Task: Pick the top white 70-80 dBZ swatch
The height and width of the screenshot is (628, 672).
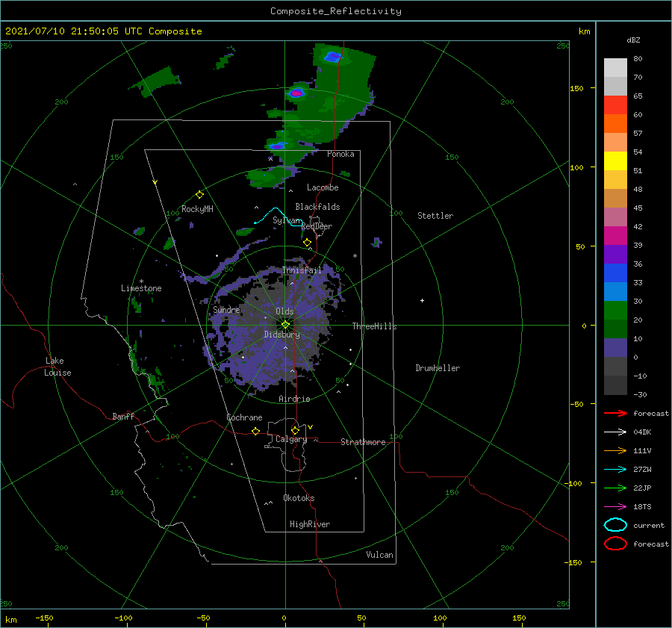Action: point(615,67)
